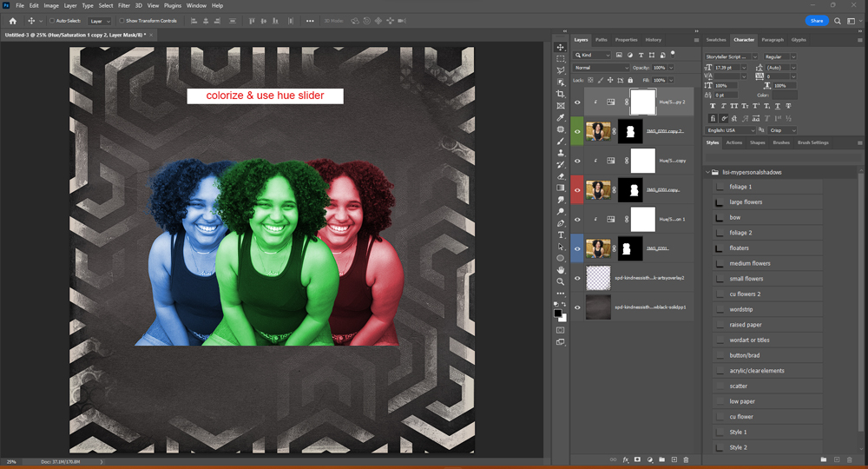The image size is (868, 469).
Task: Apply the 'raised paper' style
Action: (766, 325)
